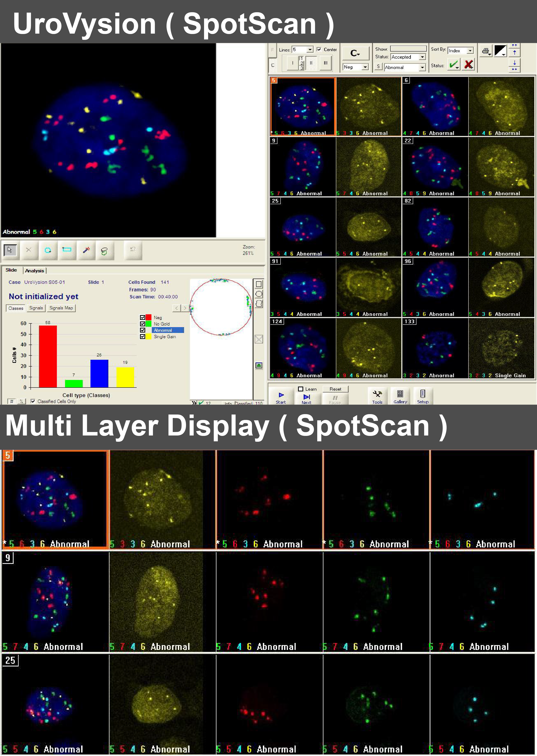
Task: Click the green eject slide icon
Action: [259, 365]
